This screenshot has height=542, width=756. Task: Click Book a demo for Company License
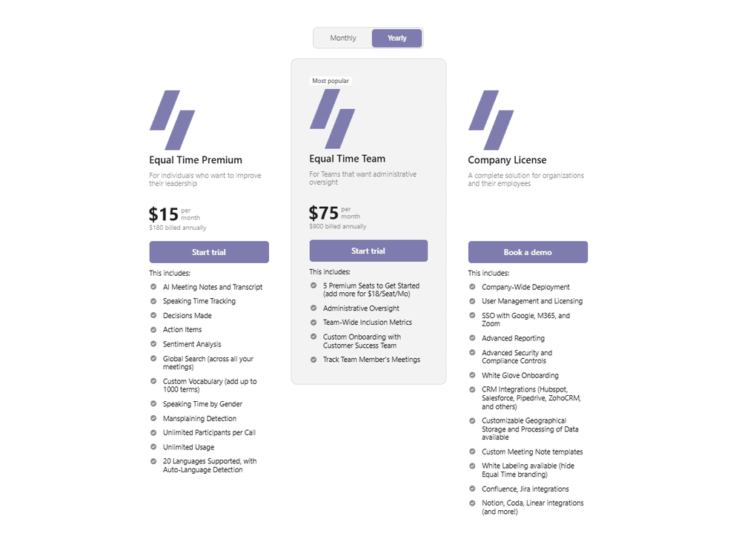click(527, 252)
